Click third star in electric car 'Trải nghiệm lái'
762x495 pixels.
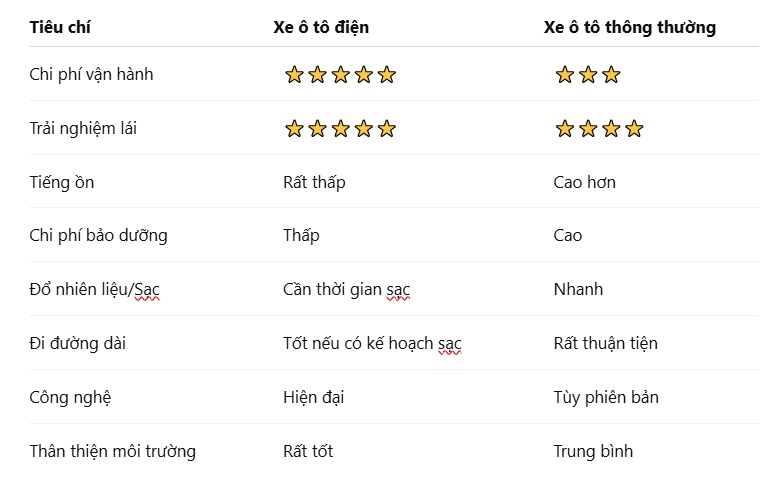[340, 129]
